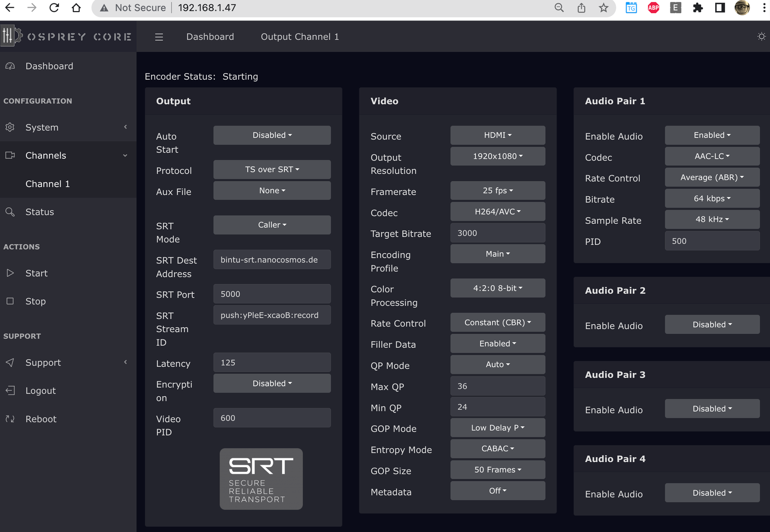Screen dimensions: 770x532
Task: Click the Reboot icon in sidebar
Action: pos(10,419)
